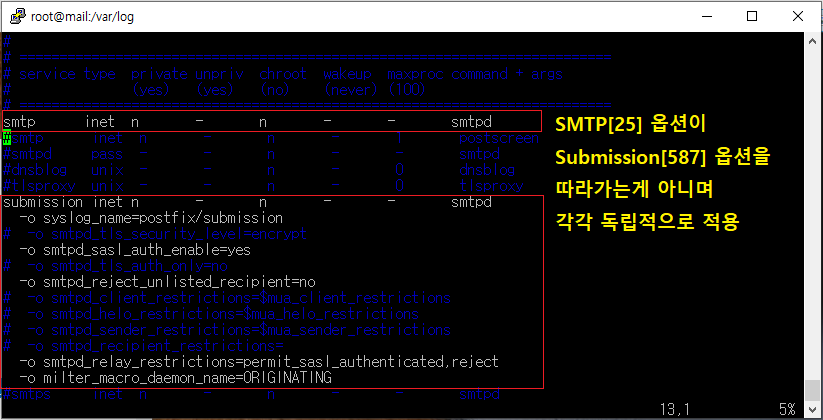Click '#tlsproxy' at the start of its line
Viewport: 823px width, 420px height.
(x=39, y=186)
